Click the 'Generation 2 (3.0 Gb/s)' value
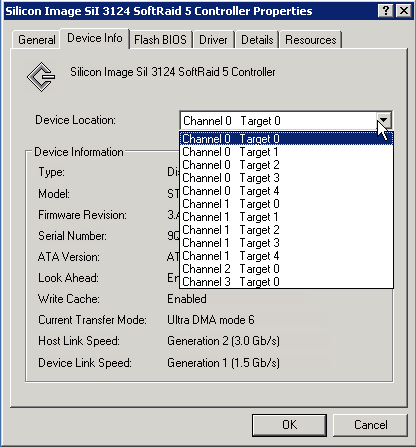The height and width of the screenshot is (447, 416). coord(223,341)
